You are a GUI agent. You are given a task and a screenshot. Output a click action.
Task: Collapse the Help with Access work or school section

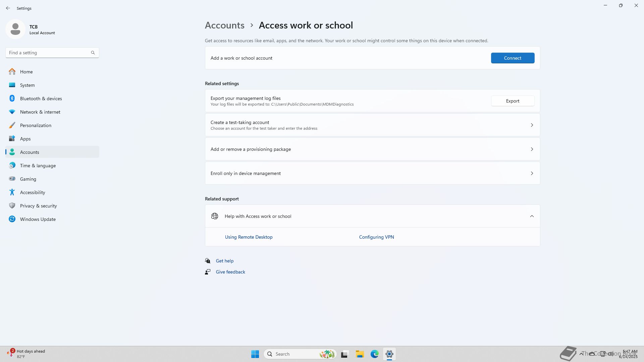(532, 216)
